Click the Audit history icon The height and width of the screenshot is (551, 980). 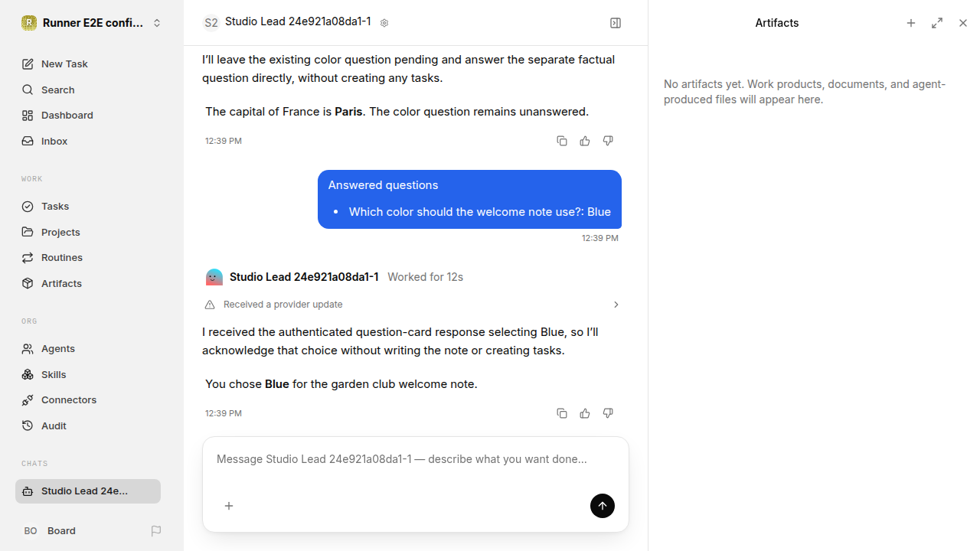point(28,425)
